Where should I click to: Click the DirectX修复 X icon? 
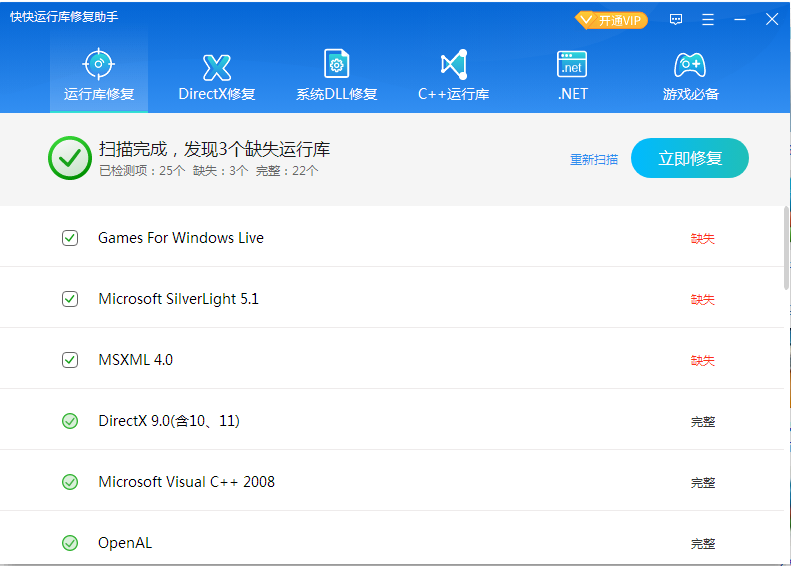(217, 68)
